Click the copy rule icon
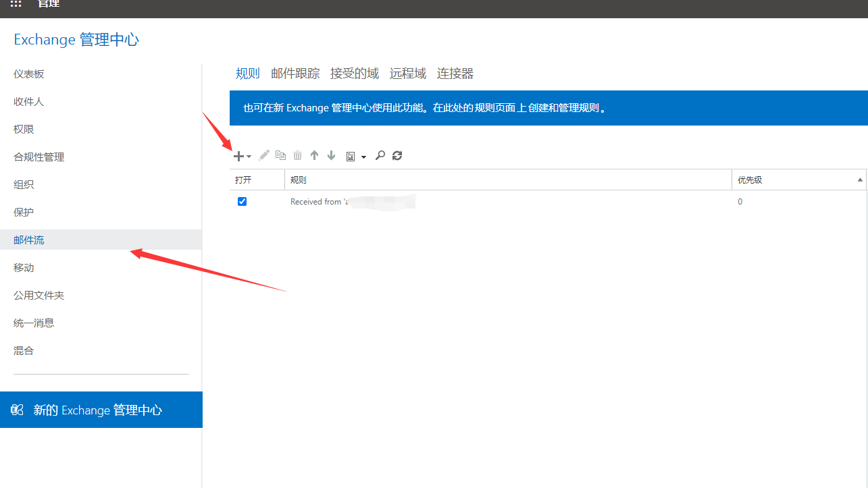Screen dimensions: 868x488 click(280, 155)
